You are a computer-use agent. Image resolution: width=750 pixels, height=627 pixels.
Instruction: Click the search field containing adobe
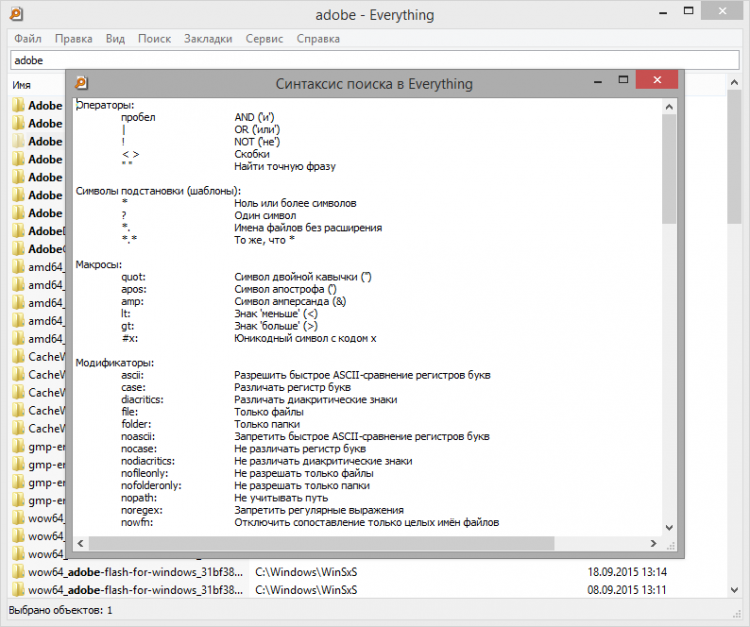[375, 60]
